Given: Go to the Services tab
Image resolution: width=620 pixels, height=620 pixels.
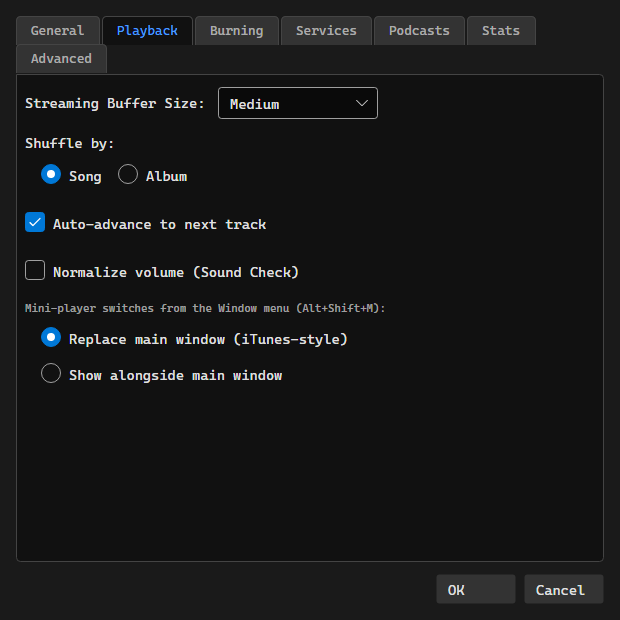Looking at the screenshot, I should (x=326, y=30).
